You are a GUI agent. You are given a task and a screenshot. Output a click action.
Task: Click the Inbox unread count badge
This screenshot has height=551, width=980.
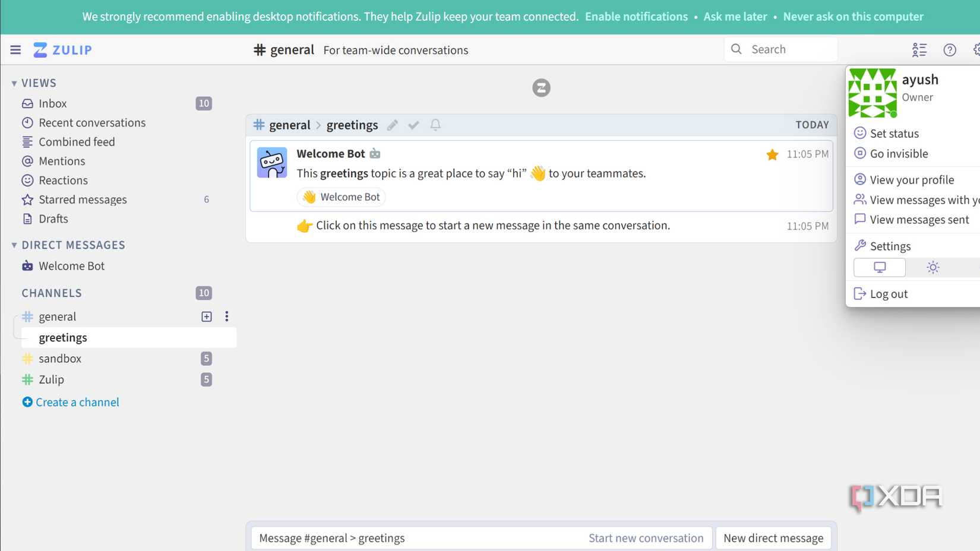tap(204, 103)
